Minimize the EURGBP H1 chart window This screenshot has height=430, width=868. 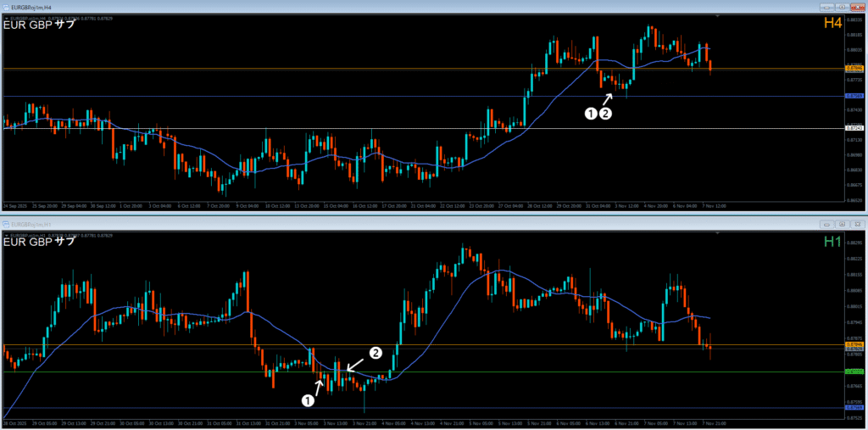point(827,224)
